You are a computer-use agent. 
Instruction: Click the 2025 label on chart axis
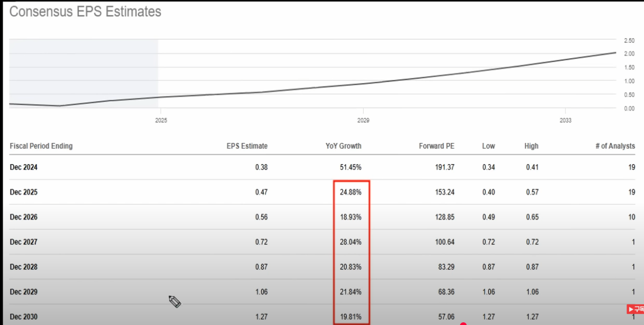(161, 121)
